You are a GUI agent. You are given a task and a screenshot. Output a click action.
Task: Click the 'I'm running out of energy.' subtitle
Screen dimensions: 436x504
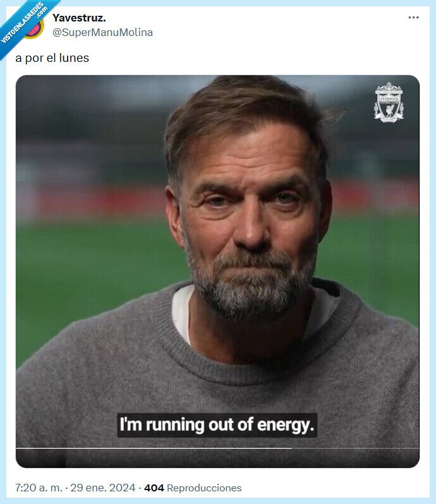[x=217, y=425]
